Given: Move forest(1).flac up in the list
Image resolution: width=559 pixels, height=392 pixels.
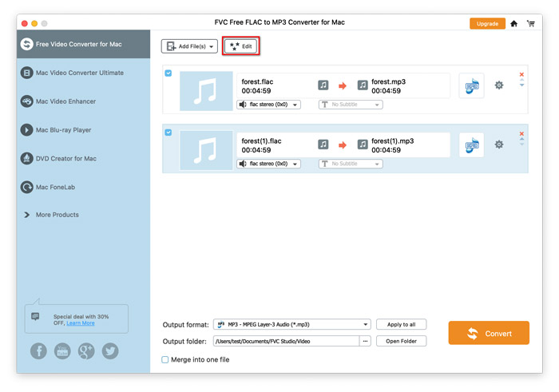Looking at the screenshot, I should pyautogui.click(x=521, y=140).
